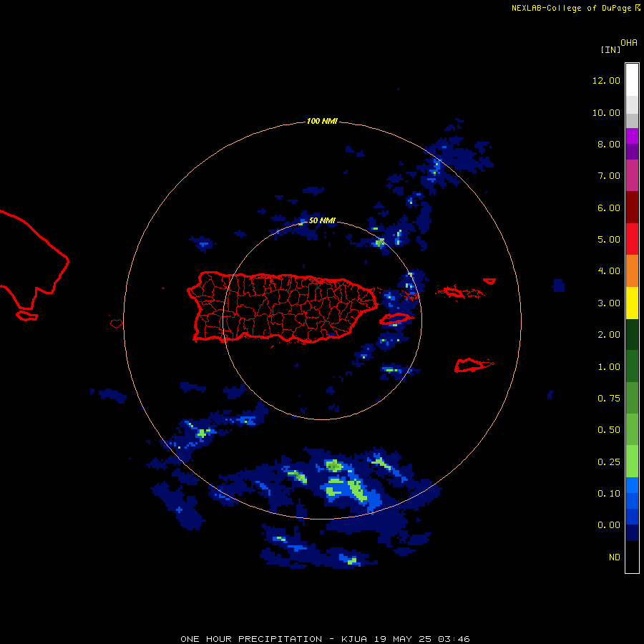Viewport: 644px width, 644px height.
Task: Select the 10.00 legend value
Action: (606, 112)
